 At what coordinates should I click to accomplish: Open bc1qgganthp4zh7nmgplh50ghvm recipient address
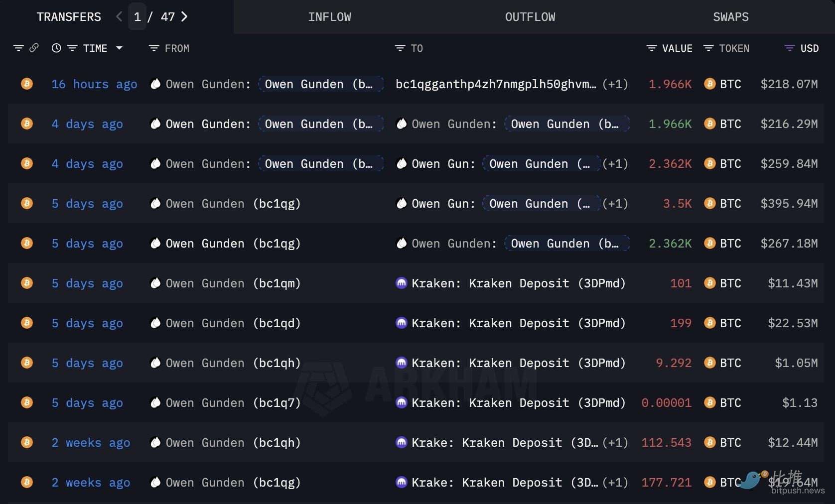495,84
